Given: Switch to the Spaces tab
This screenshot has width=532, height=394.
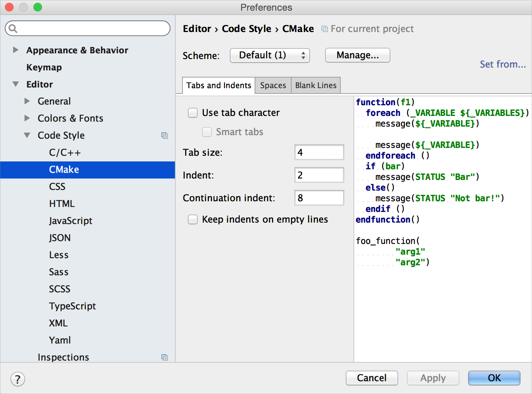Looking at the screenshot, I should tap(273, 85).
